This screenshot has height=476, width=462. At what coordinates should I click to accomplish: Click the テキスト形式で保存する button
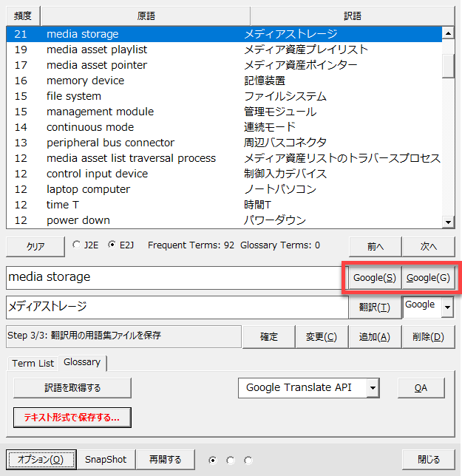point(72,417)
